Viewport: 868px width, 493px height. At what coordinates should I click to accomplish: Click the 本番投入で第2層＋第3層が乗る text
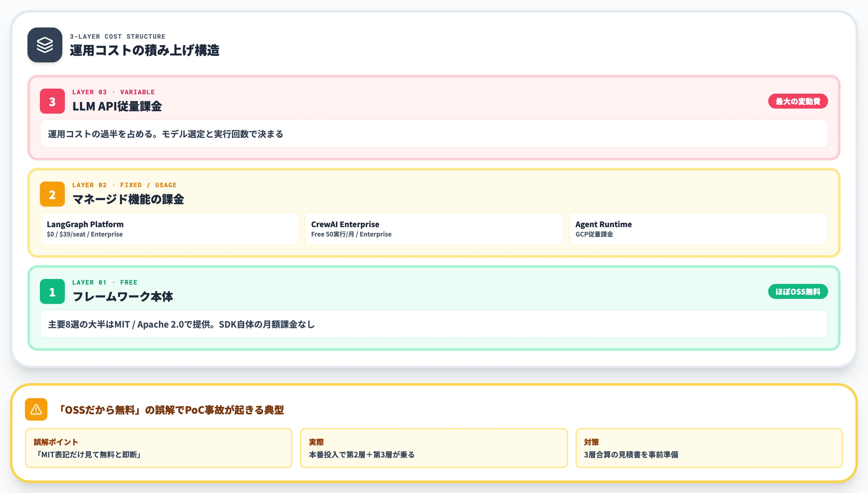tap(362, 454)
